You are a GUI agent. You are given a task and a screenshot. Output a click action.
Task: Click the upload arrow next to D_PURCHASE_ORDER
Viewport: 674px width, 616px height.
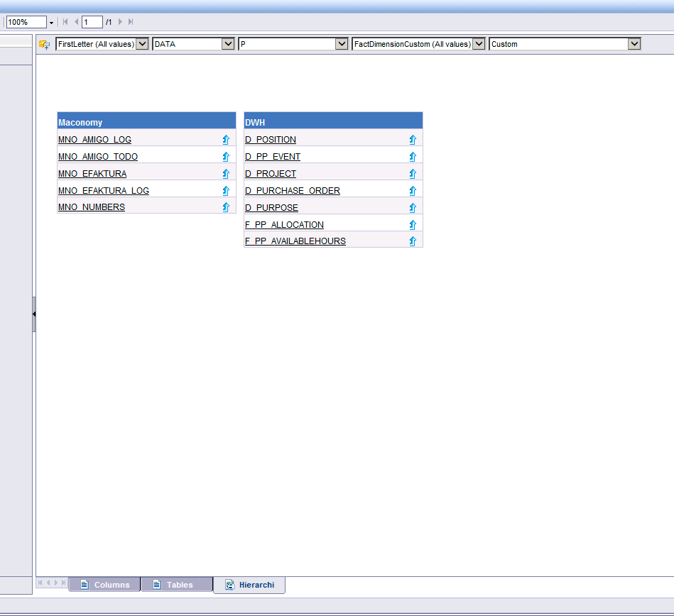pos(412,190)
